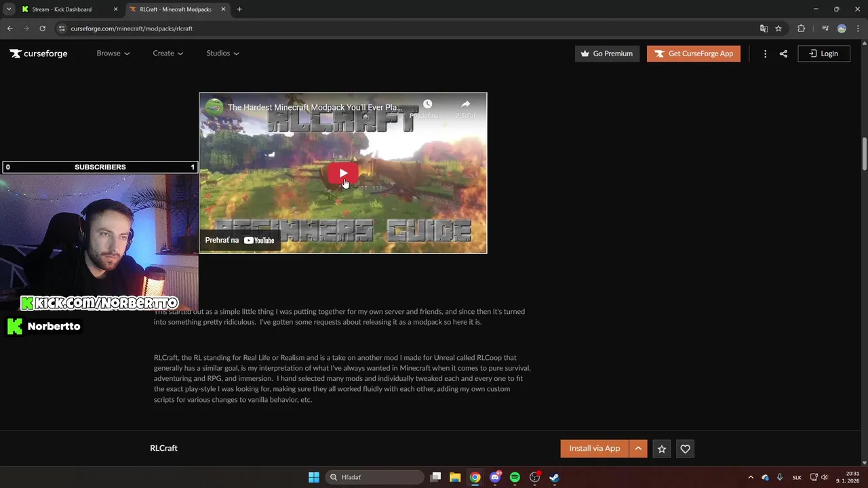This screenshot has width=868, height=488.
Task: Click the RLCraft title in bottom bar
Action: point(163,448)
